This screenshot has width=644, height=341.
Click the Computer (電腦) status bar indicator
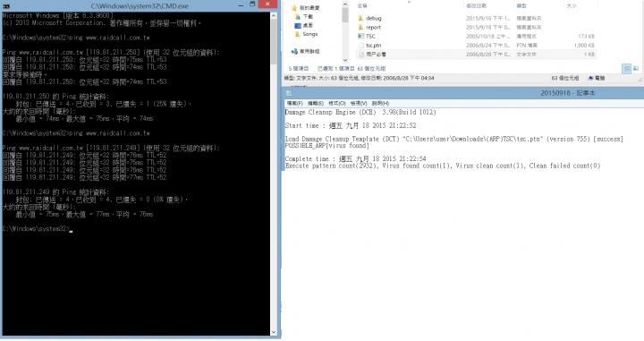pos(597,78)
